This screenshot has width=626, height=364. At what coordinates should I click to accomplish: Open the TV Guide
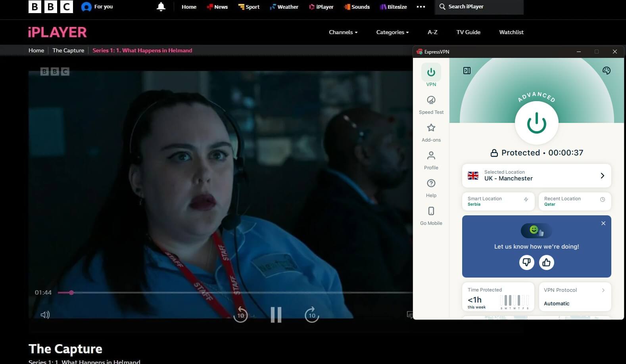tap(468, 32)
